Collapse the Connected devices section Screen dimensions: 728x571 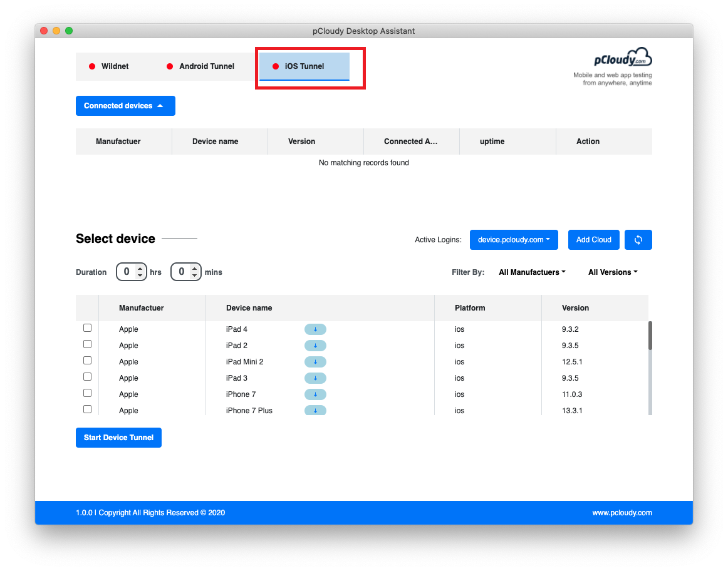point(125,106)
